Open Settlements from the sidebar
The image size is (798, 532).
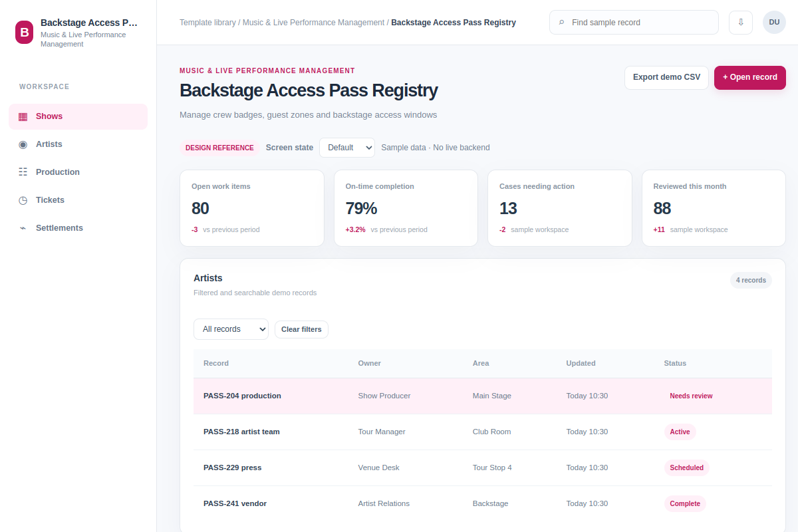tap(78, 228)
